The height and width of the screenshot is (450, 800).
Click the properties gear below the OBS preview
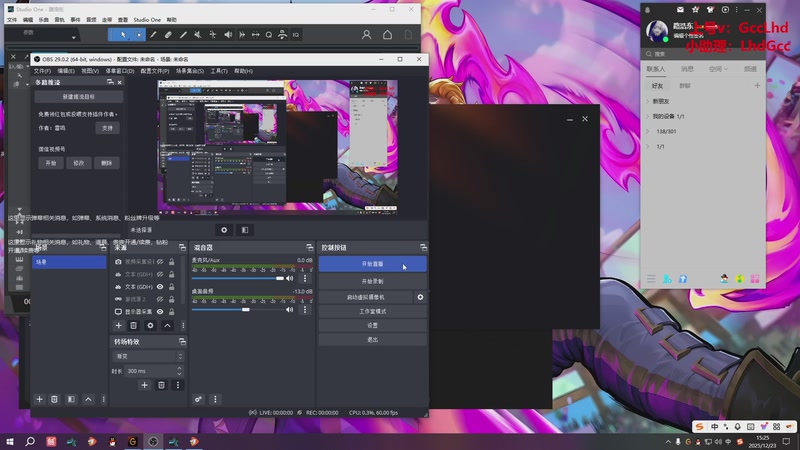click(x=224, y=230)
